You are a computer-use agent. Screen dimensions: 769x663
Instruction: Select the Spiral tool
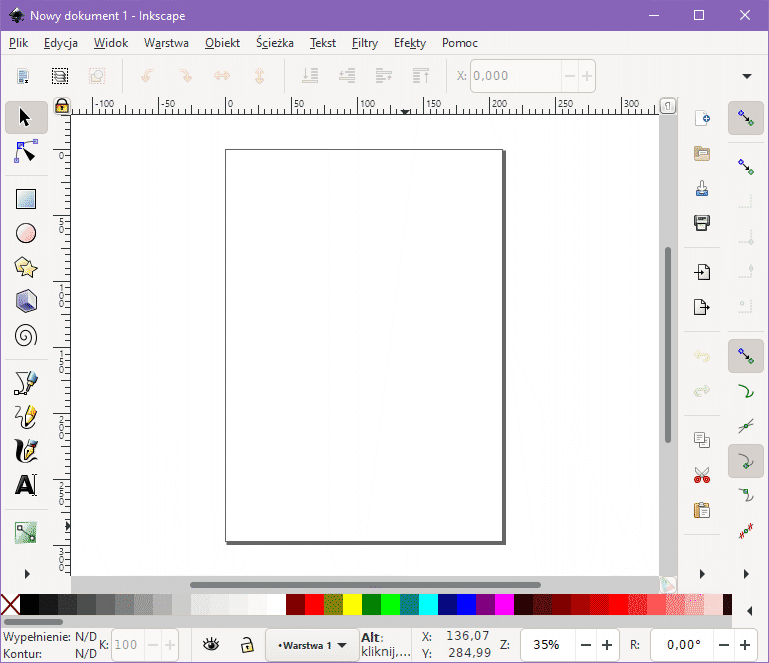pos(26,335)
